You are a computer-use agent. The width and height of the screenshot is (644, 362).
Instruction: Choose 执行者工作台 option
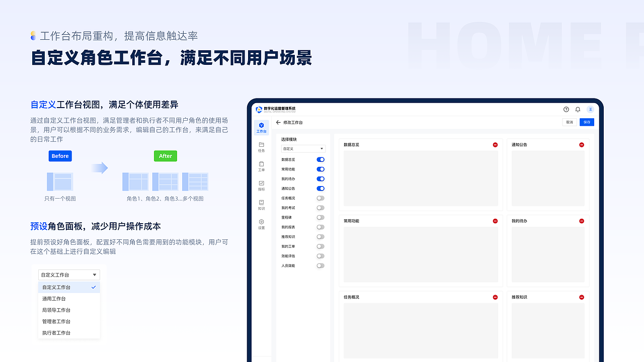click(55, 332)
